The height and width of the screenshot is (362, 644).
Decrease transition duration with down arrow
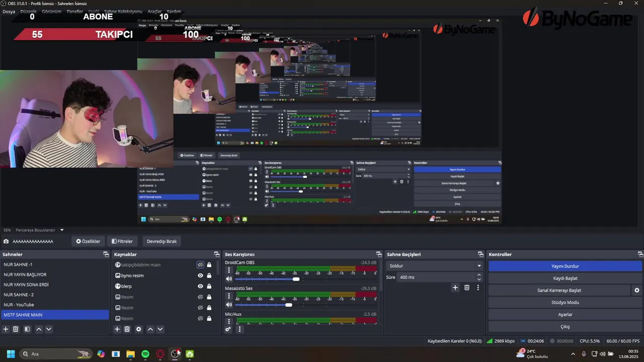point(479,280)
